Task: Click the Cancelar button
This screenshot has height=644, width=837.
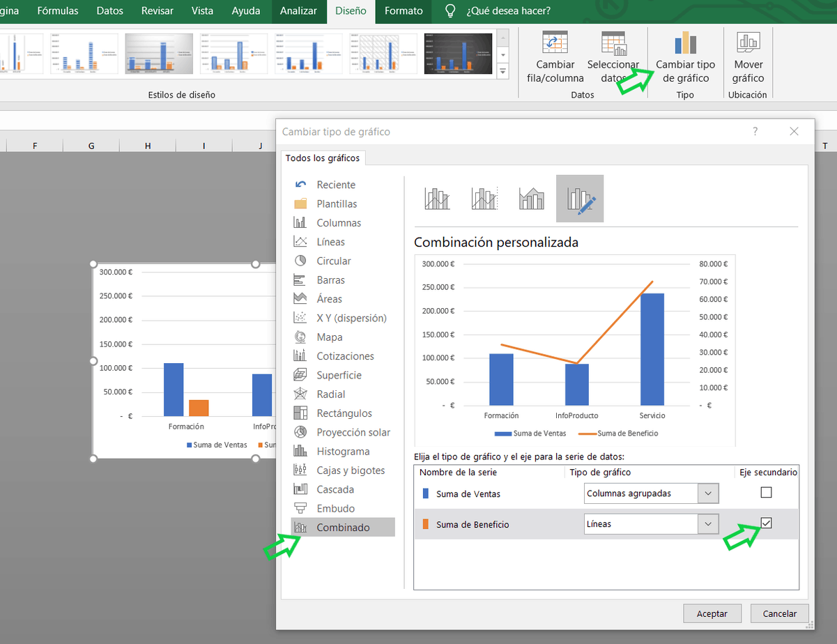Action: pos(780,613)
